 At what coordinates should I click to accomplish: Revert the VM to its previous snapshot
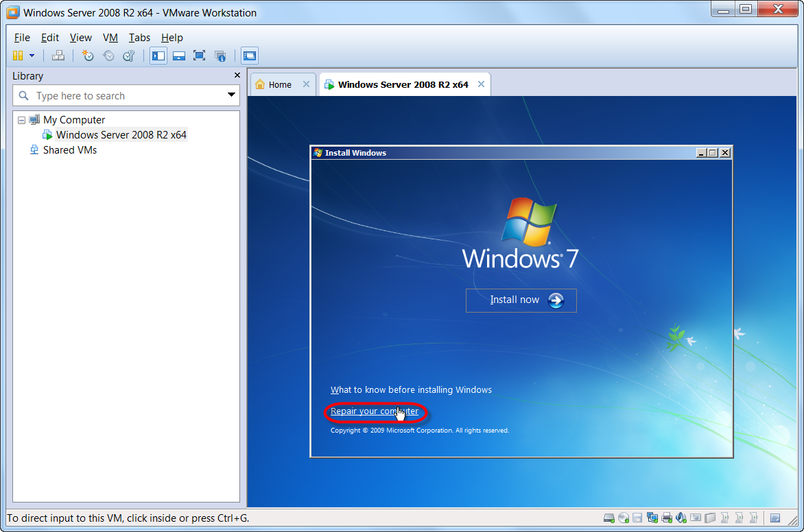[x=108, y=56]
